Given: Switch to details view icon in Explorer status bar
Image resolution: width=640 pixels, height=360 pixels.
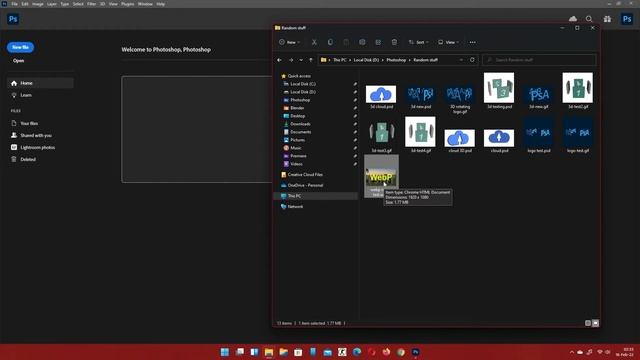Looking at the screenshot, I should click(x=588, y=323).
